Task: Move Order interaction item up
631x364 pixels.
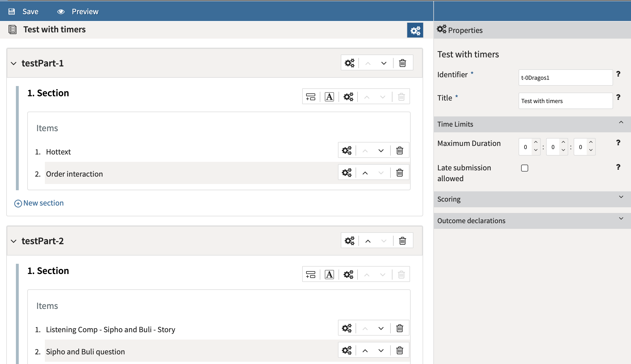Action: [x=365, y=173]
